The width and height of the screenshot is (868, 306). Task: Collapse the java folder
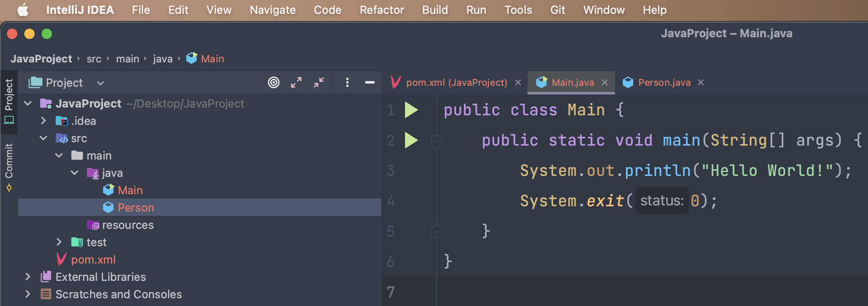[75, 173]
